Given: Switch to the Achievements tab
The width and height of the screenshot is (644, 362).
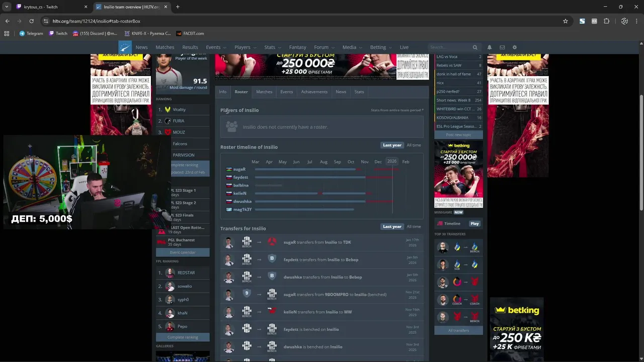Looking at the screenshot, I should (314, 92).
